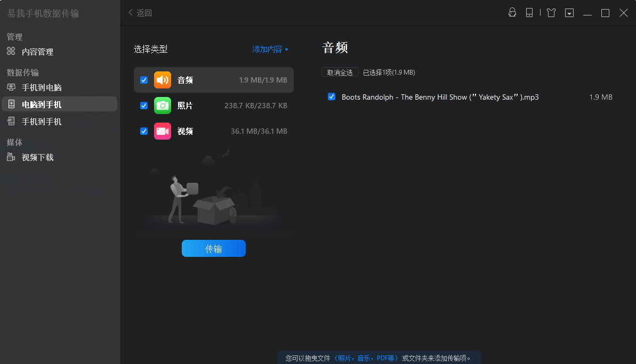Open the user account icon in titlebar
The image size is (636, 364).
click(512, 13)
